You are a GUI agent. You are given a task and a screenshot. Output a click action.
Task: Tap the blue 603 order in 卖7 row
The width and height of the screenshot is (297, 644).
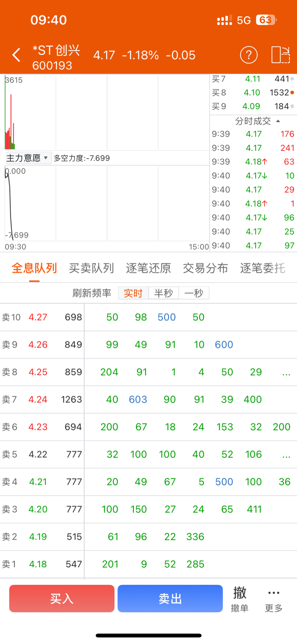coord(138,400)
